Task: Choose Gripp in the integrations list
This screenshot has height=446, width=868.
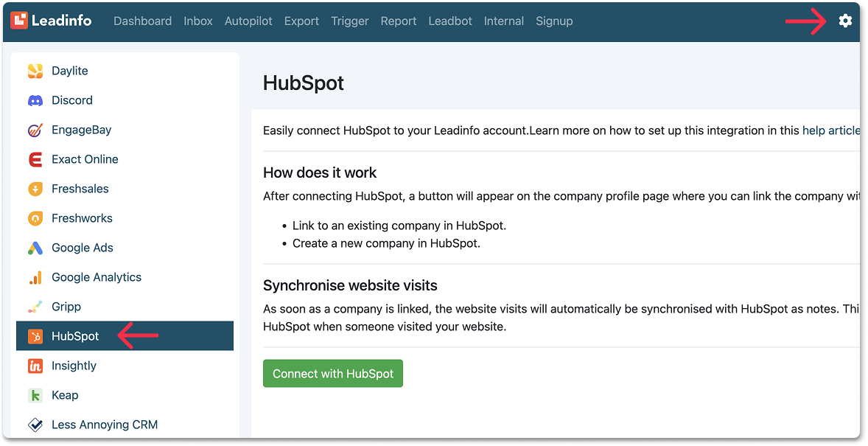Action: pyautogui.click(x=66, y=307)
